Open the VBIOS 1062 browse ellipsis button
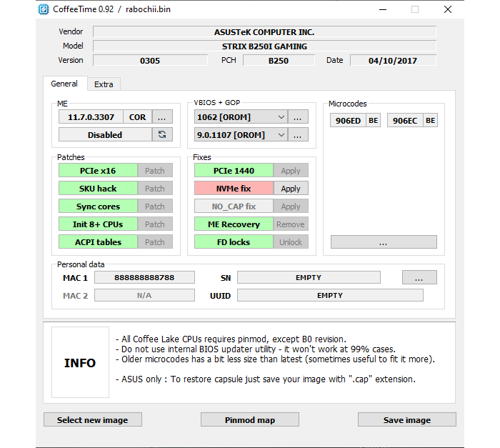500x448 pixels. coord(298,117)
